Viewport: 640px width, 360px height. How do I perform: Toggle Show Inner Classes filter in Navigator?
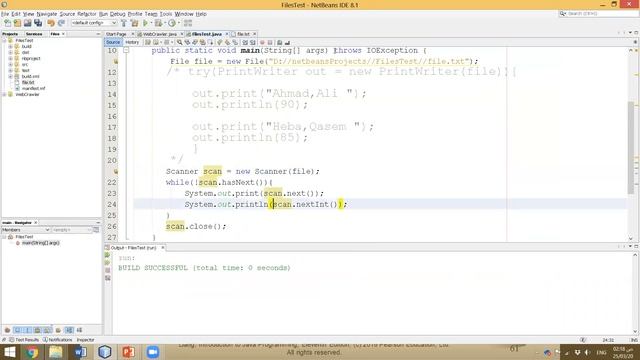pyautogui.click(x=47, y=330)
